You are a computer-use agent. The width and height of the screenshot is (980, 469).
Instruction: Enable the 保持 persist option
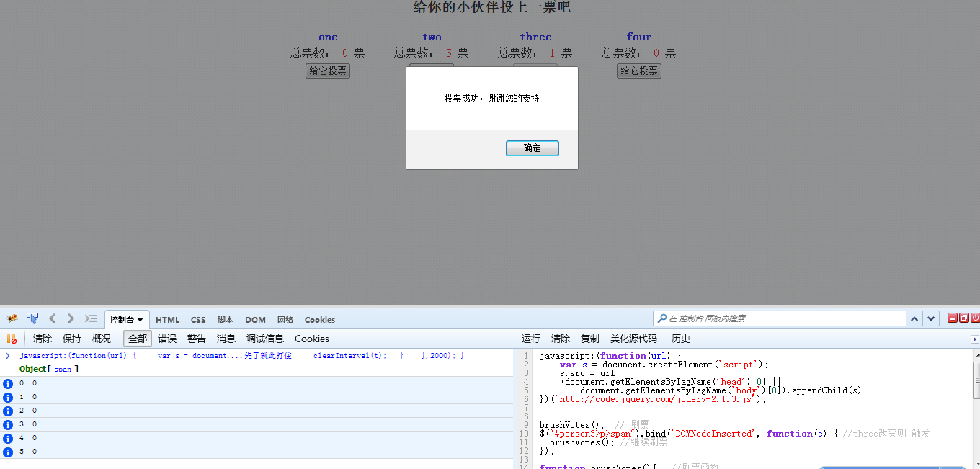click(x=72, y=339)
